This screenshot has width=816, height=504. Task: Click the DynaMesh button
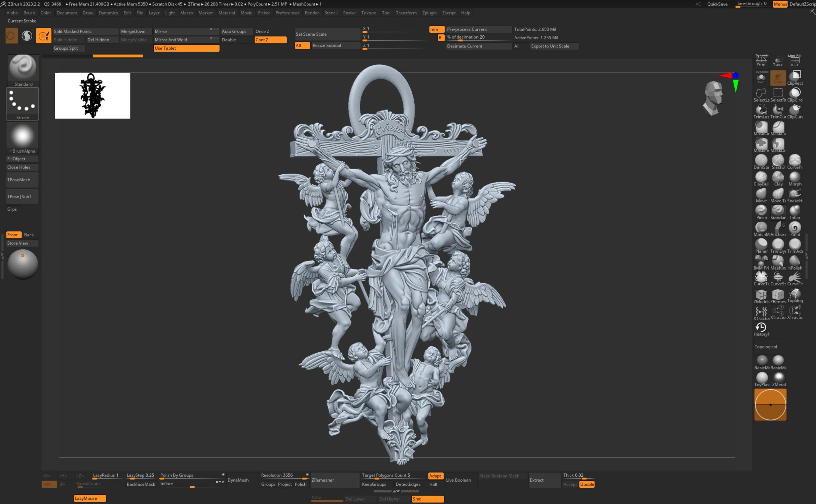point(242,480)
